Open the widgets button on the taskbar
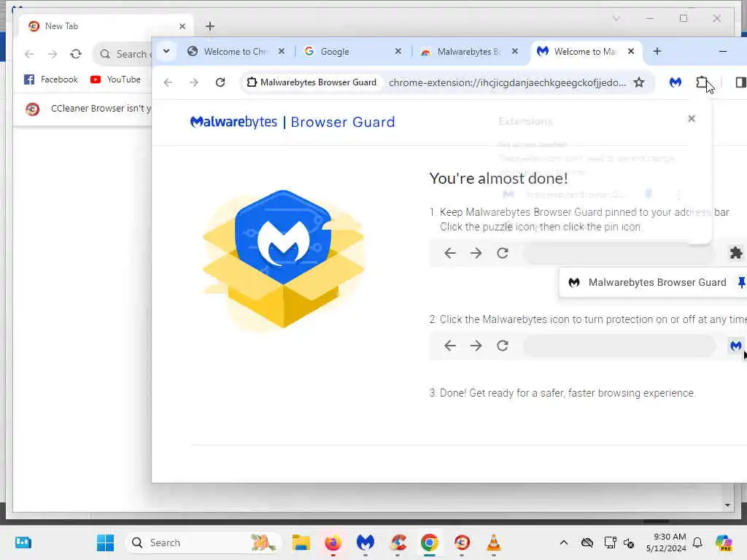 click(23, 542)
